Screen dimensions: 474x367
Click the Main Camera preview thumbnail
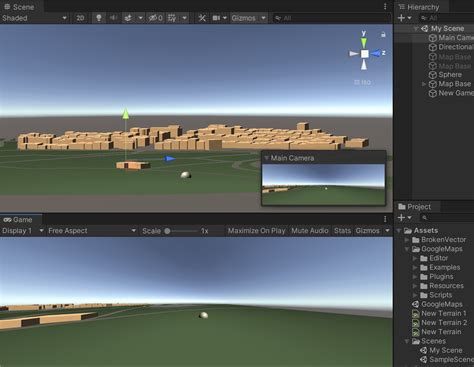(x=323, y=184)
